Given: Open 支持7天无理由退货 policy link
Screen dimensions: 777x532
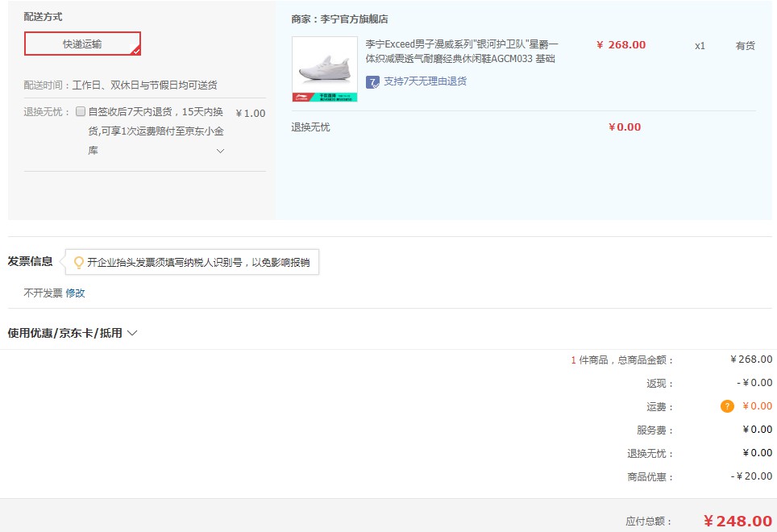Looking at the screenshot, I should point(425,81).
